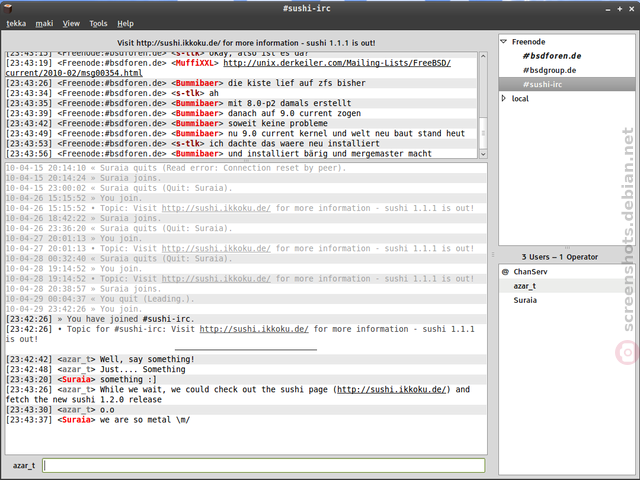Click the sushi app icon in title bar
Viewport: 640px width, 480px height.
coord(7,8)
